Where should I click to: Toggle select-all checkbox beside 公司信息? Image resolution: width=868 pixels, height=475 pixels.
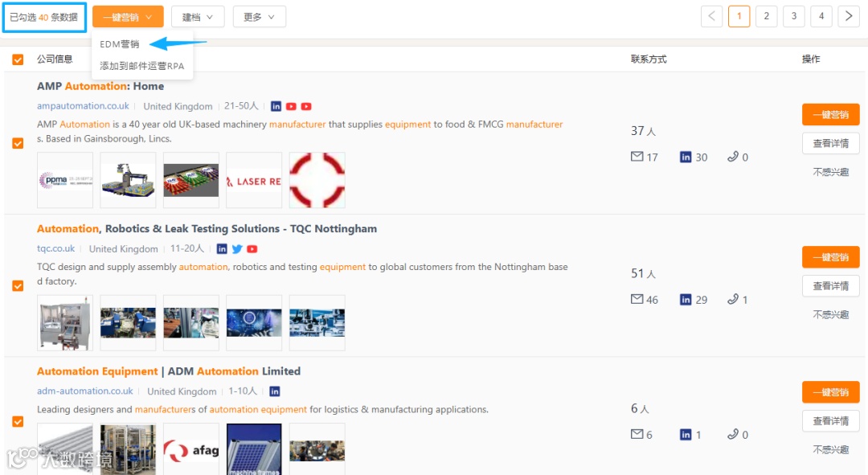point(18,59)
